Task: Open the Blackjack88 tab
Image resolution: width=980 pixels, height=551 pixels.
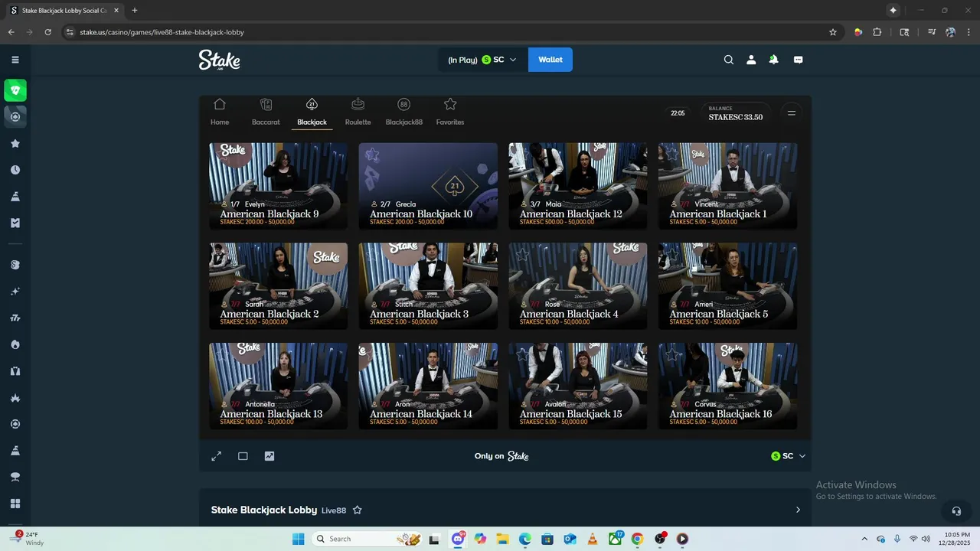Action: pyautogui.click(x=404, y=112)
